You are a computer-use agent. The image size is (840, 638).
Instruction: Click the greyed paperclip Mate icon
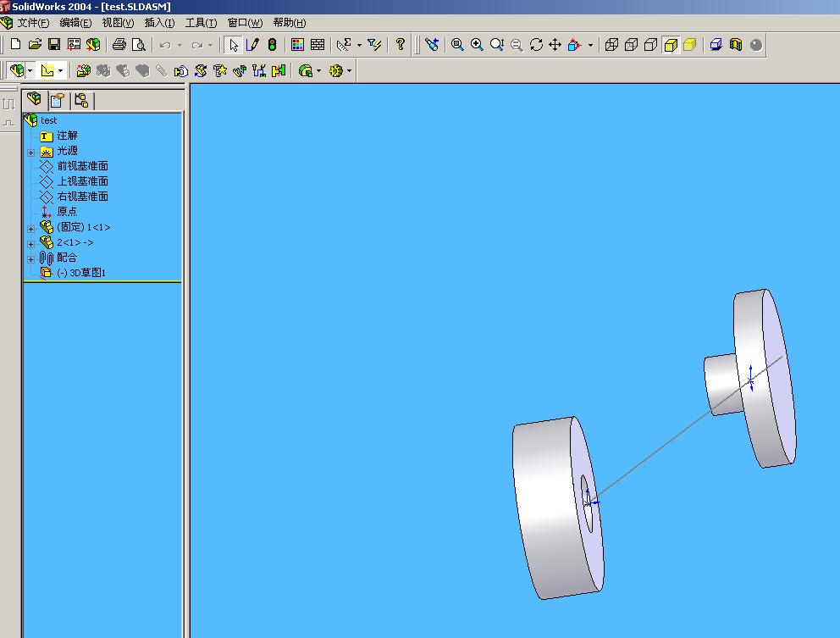pos(161,70)
